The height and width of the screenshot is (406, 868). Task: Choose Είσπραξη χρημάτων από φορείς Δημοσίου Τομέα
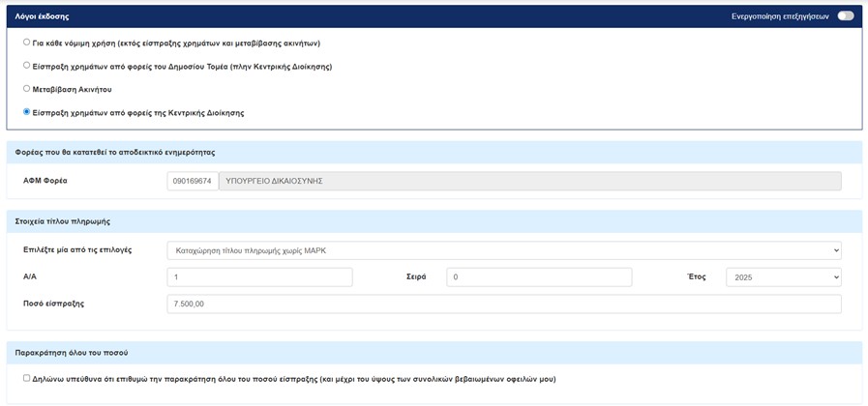[x=27, y=66]
